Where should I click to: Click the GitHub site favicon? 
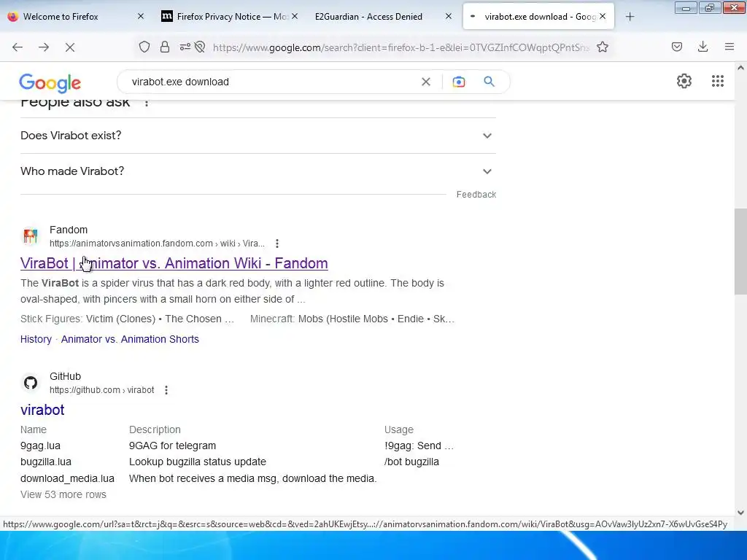tap(31, 383)
